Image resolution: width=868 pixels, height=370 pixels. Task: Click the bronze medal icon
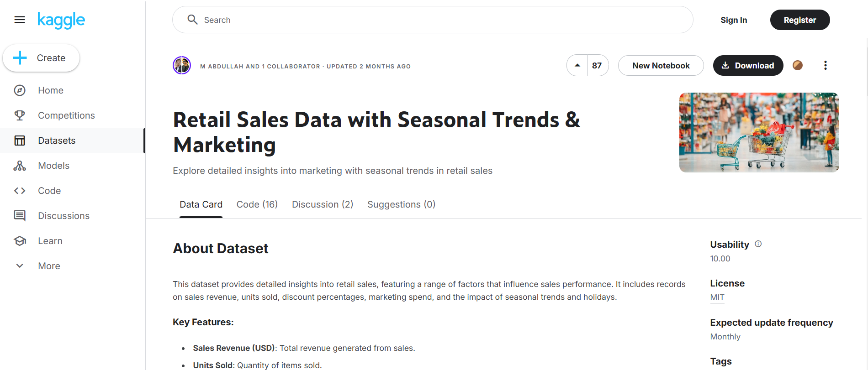pyautogui.click(x=798, y=65)
